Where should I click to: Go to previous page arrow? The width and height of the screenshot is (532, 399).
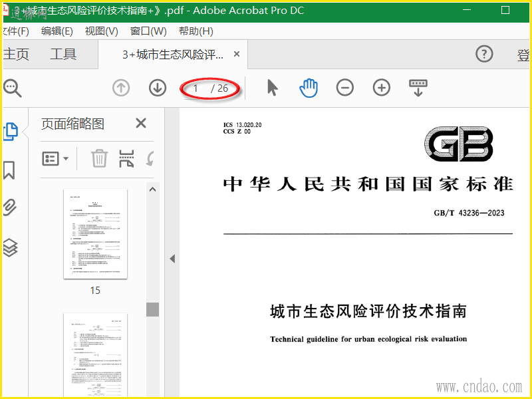[x=121, y=88]
